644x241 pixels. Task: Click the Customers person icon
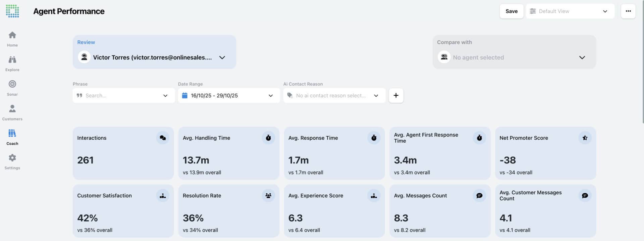(x=12, y=108)
